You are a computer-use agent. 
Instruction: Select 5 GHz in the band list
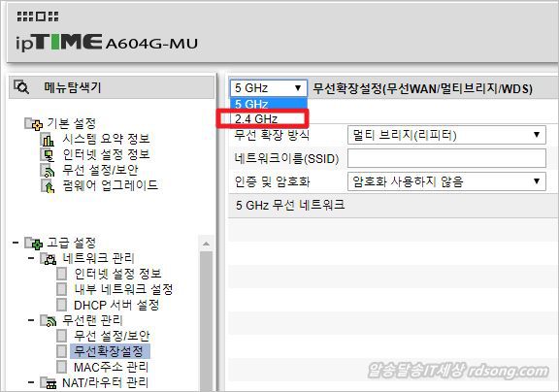(269, 104)
